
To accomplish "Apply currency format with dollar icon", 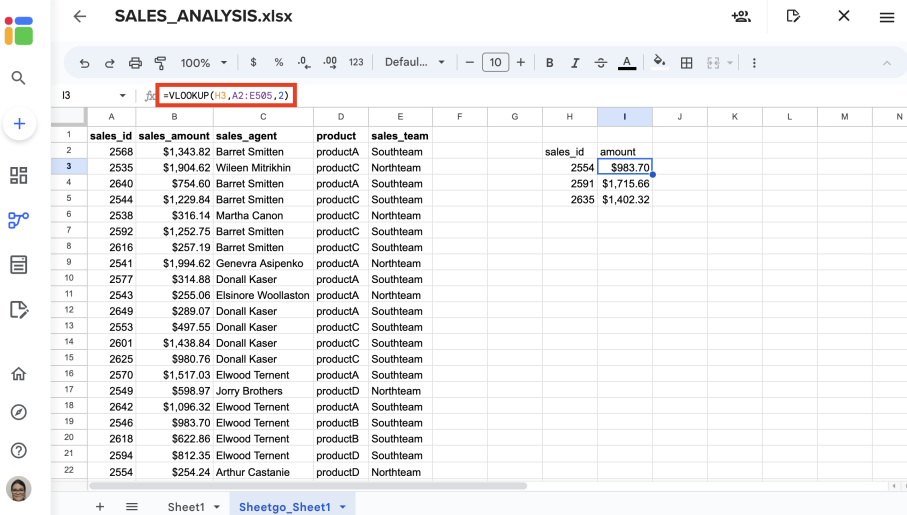I will point(253,62).
